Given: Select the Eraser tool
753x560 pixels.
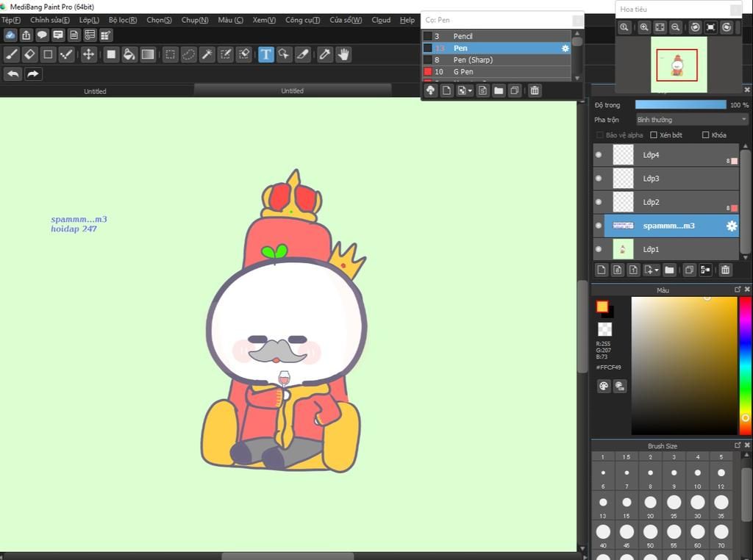Looking at the screenshot, I should pos(29,54).
